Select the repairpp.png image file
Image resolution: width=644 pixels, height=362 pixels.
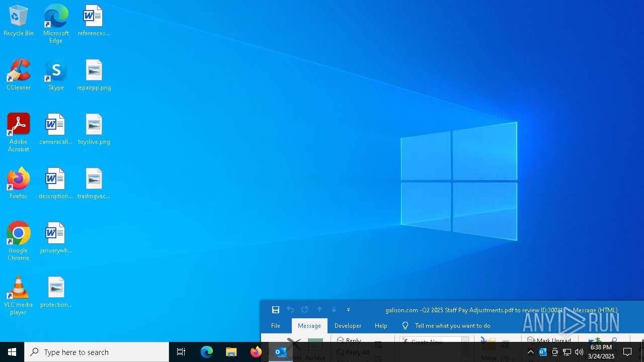pyautogui.click(x=94, y=75)
